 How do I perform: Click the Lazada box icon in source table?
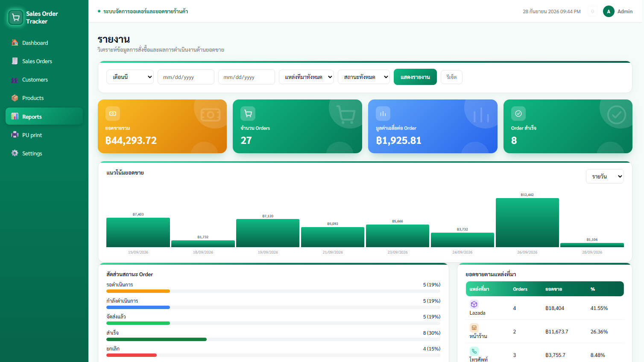click(x=474, y=304)
